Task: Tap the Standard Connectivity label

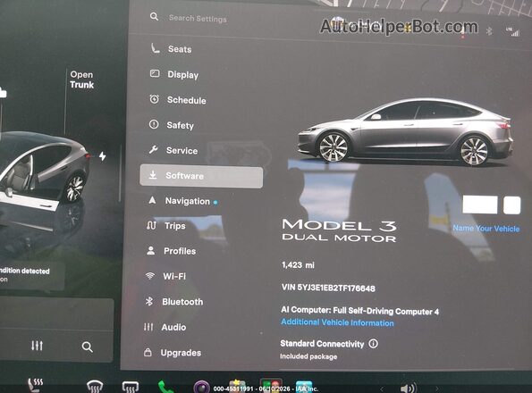Action: [322, 344]
